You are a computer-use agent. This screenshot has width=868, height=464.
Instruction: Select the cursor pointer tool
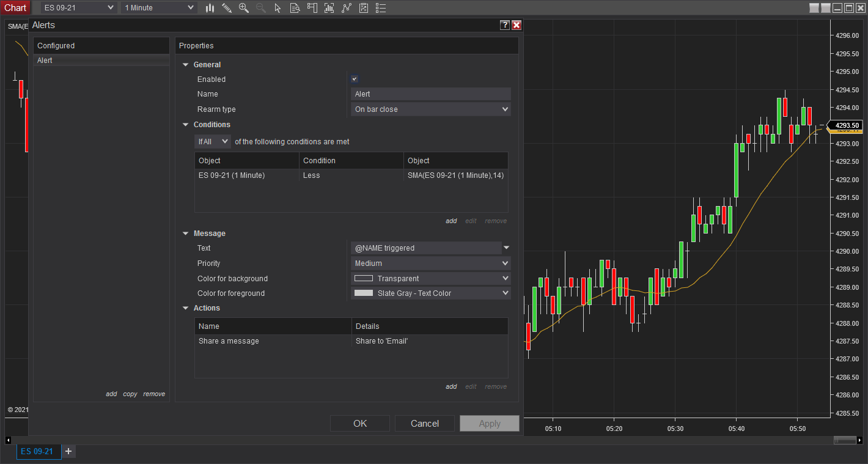coord(278,8)
